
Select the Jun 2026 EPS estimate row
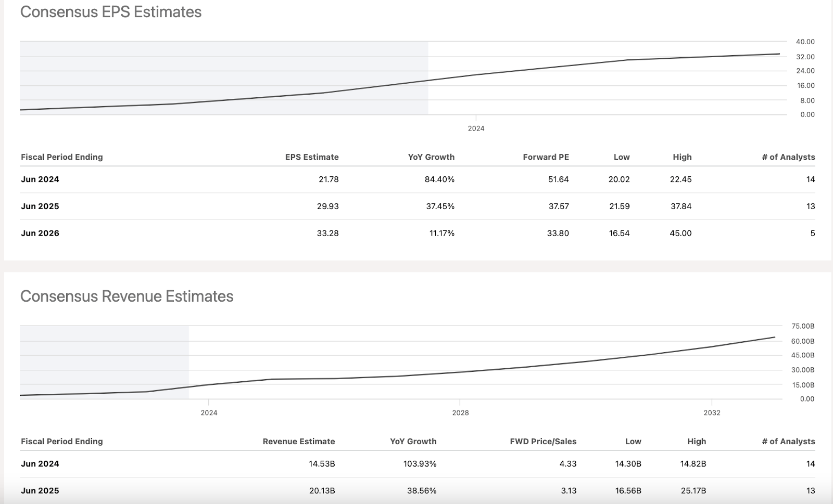click(x=39, y=233)
